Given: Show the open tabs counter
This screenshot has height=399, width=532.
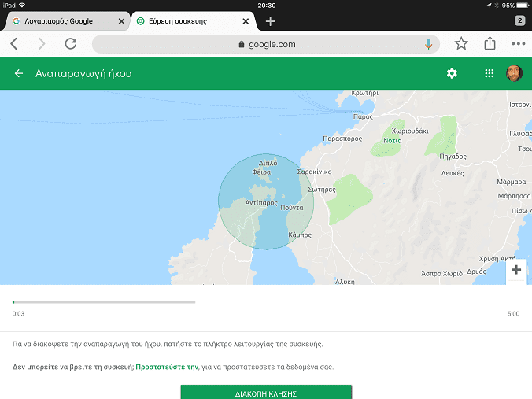Looking at the screenshot, I should 519,20.
